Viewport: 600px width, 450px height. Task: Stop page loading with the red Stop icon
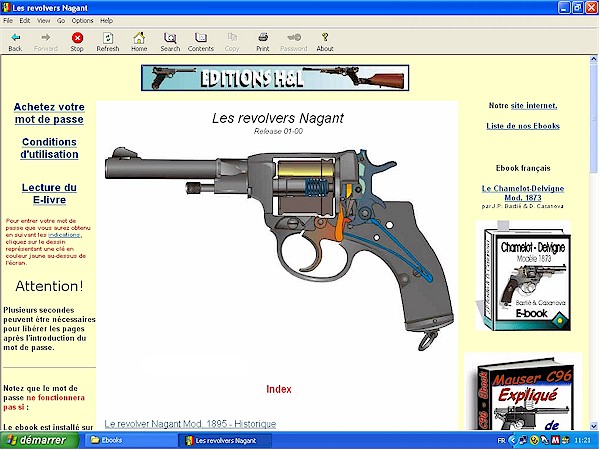(77, 38)
